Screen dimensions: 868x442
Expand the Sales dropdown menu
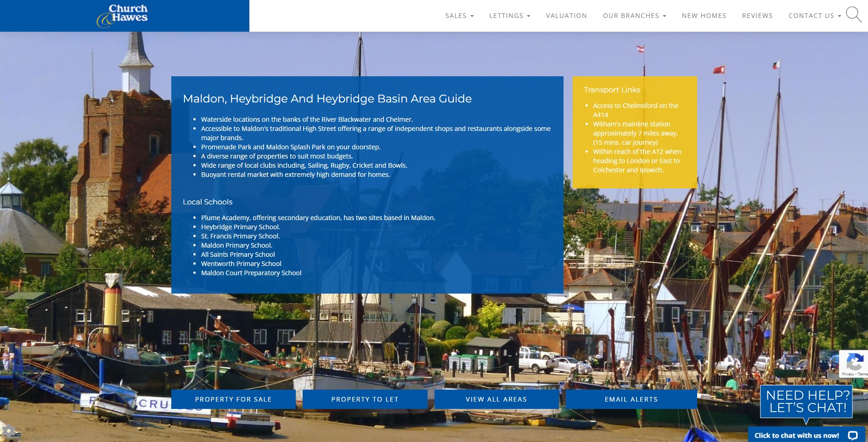pyautogui.click(x=459, y=16)
